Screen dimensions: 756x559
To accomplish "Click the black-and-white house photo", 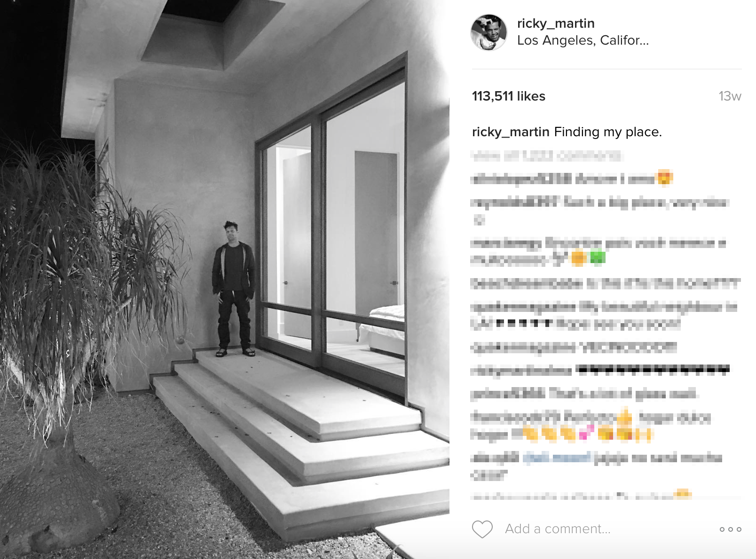I will (x=225, y=279).
